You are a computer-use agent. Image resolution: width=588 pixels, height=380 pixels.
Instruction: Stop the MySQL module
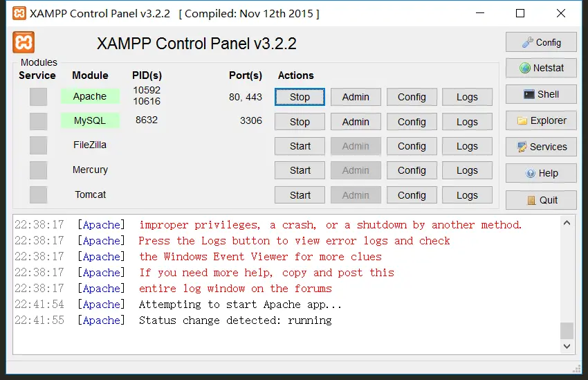[300, 122]
